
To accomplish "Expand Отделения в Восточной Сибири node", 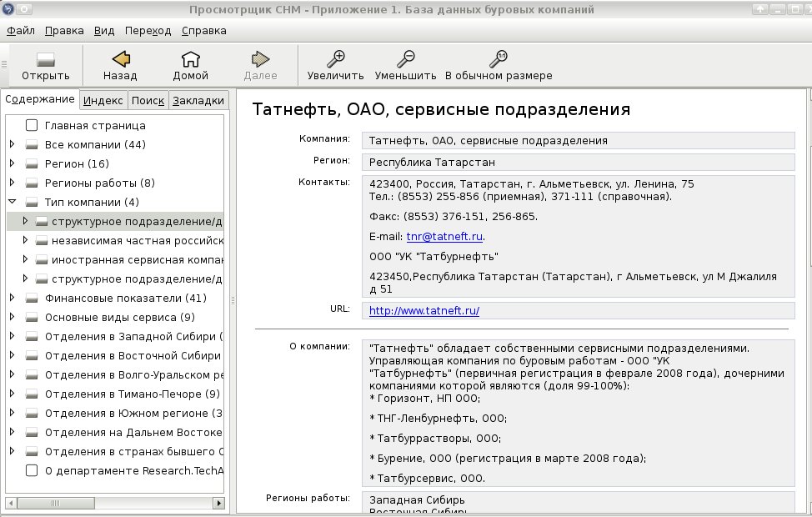I will point(12,355).
